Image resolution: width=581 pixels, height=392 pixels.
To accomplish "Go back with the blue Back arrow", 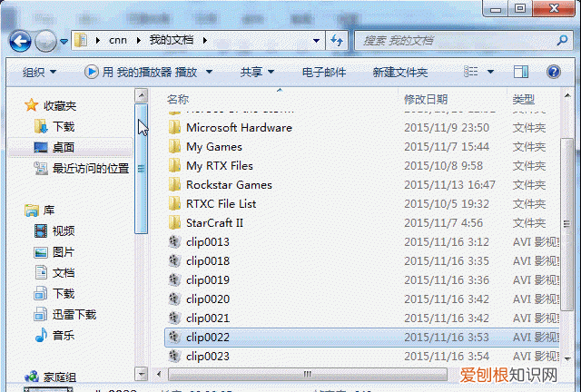I will (x=20, y=41).
